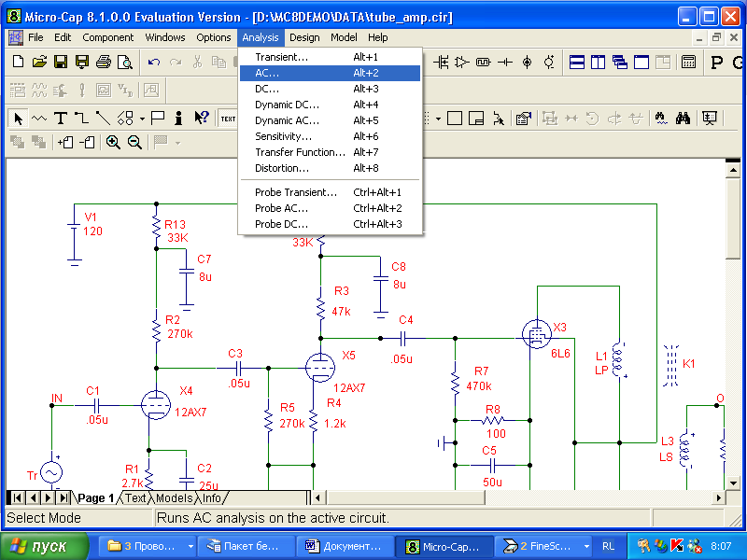Image resolution: width=747 pixels, height=560 pixels.
Task: Switch to the Info tab
Action: [212, 497]
